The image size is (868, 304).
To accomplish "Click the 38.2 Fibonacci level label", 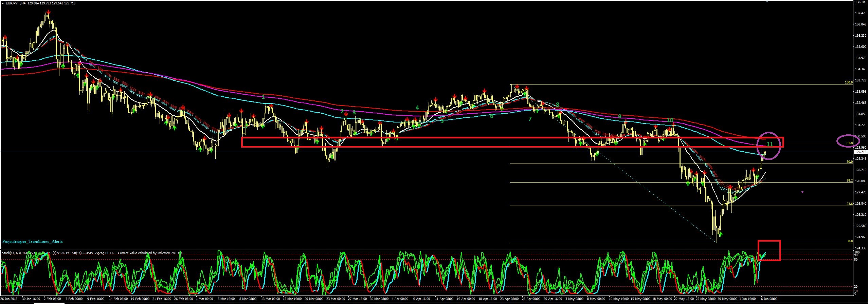I will [x=849, y=180].
